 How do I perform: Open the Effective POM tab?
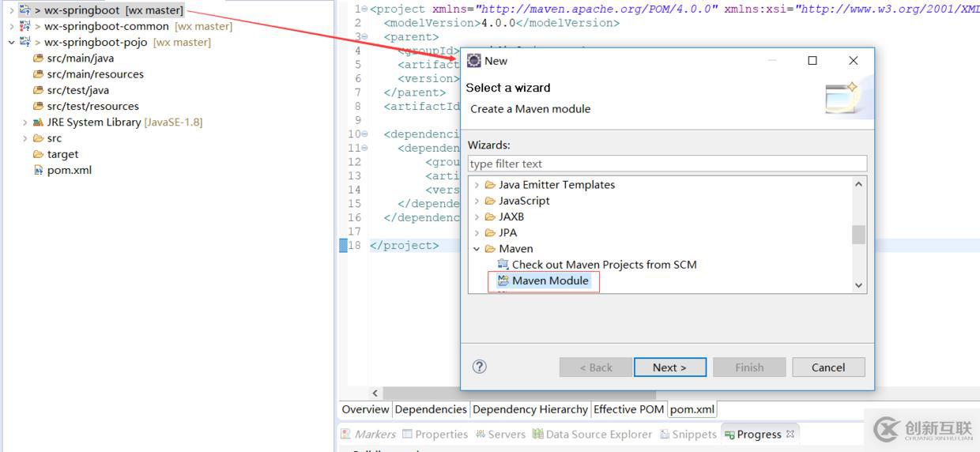point(629,409)
